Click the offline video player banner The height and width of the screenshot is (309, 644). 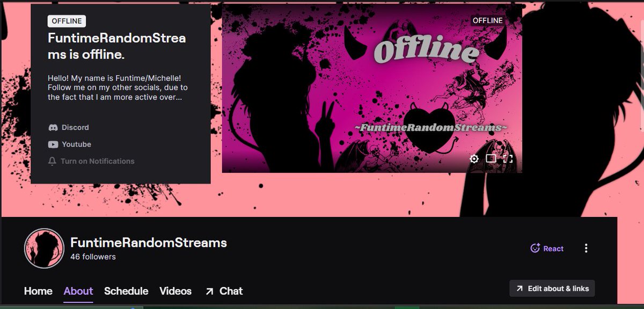[x=372, y=89]
